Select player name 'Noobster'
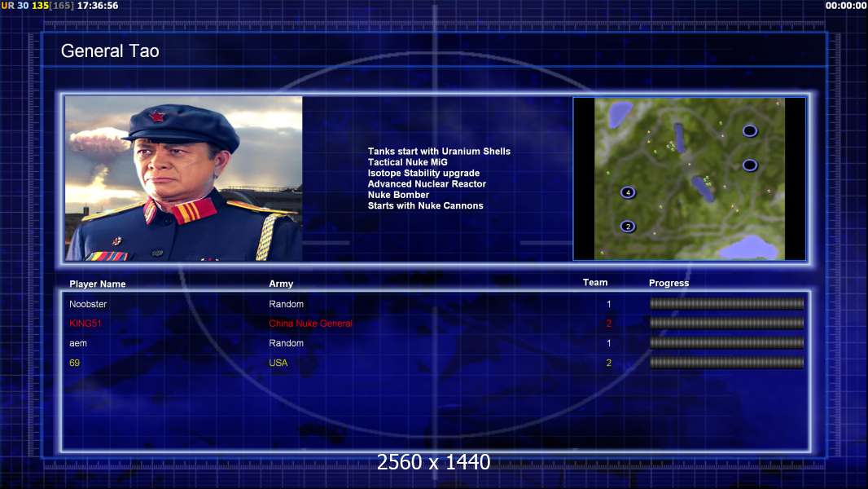Screen dimensions: 868x489 (88, 304)
